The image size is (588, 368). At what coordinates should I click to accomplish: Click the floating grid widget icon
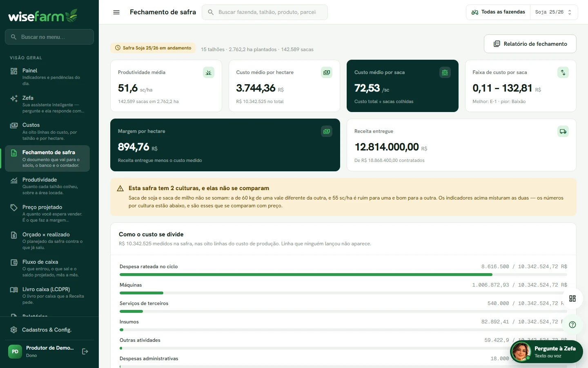(572, 298)
